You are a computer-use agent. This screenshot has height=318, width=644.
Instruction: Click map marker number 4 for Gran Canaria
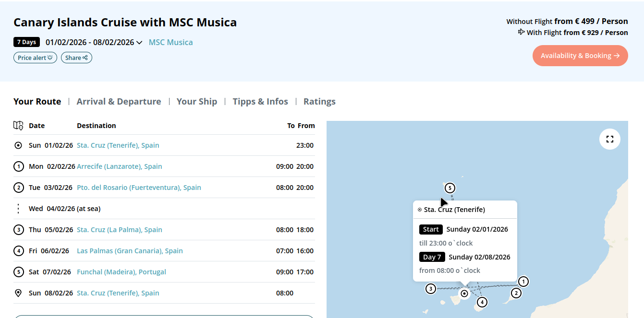point(482,302)
